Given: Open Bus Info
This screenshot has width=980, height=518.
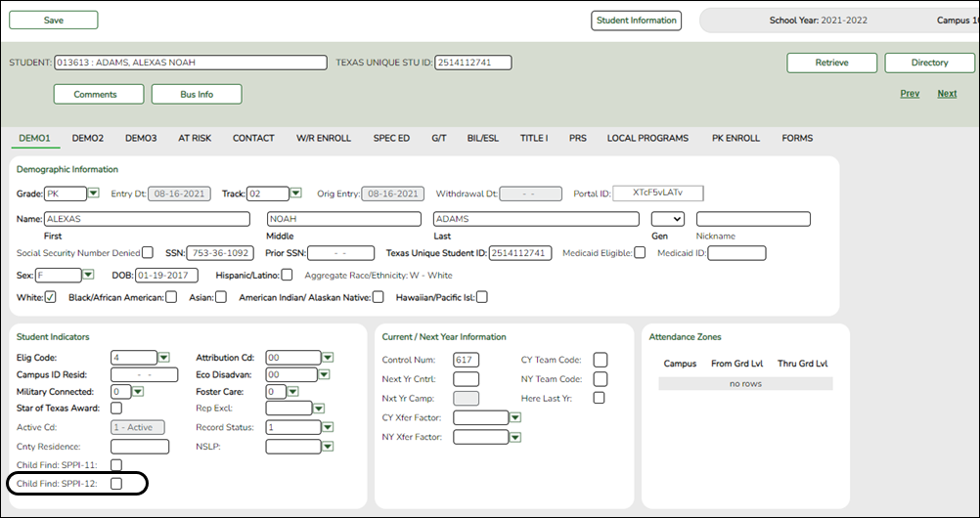Looking at the screenshot, I should [x=197, y=95].
